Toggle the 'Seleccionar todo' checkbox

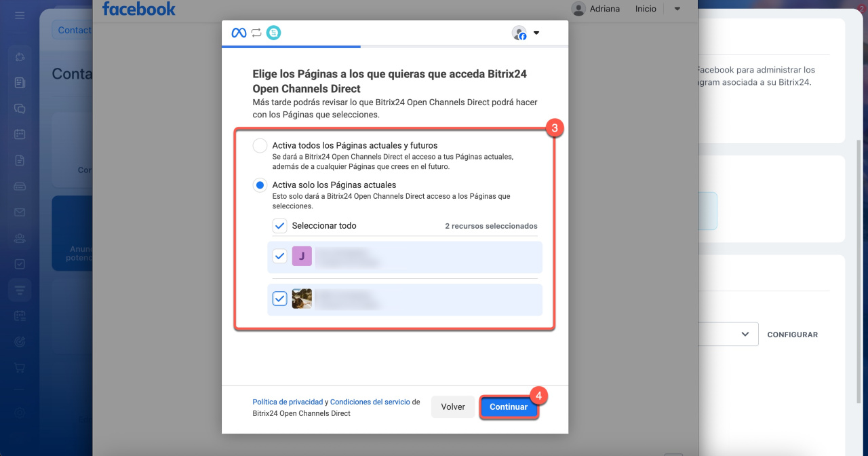279,225
